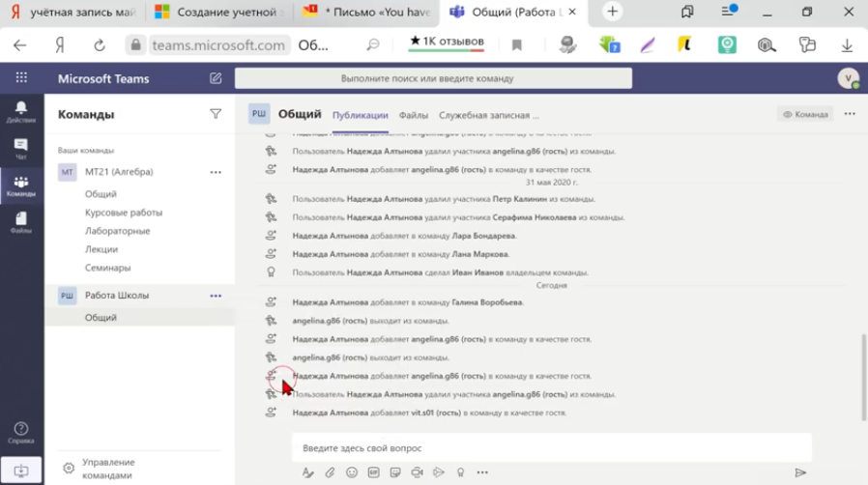Open the Teams app launcher grid
868x485 pixels.
pos(21,78)
